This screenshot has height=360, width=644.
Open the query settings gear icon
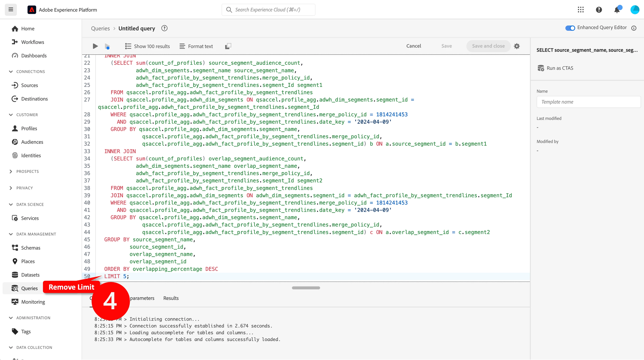tap(517, 46)
